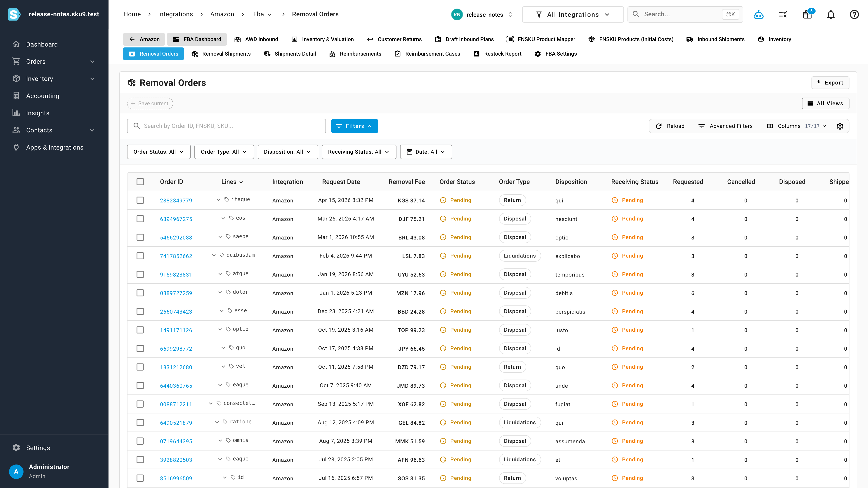Open the help question mark icon
This screenshot has height=488, width=868.
pos(854,14)
